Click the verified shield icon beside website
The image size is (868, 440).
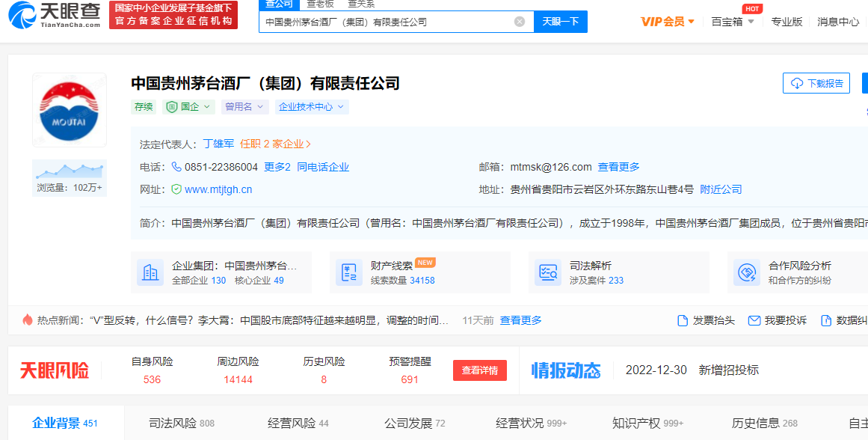(x=176, y=189)
